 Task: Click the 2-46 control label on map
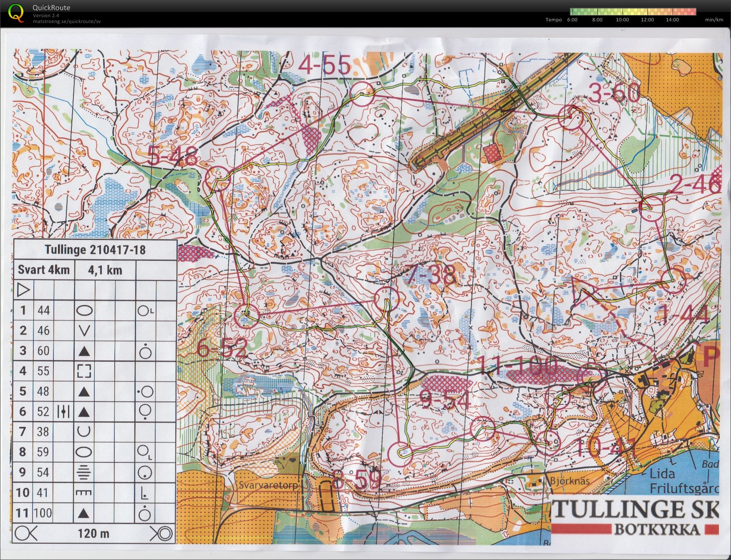click(x=696, y=184)
